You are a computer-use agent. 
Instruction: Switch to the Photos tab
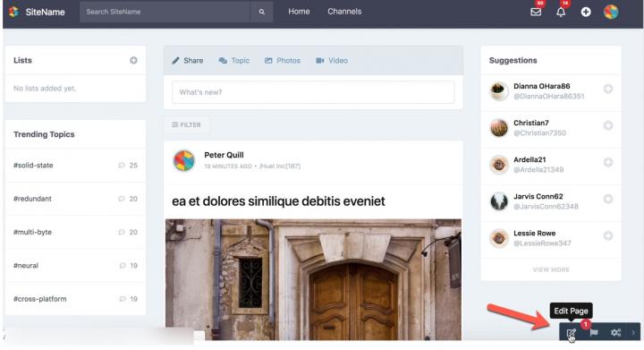click(x=283, y=60)
